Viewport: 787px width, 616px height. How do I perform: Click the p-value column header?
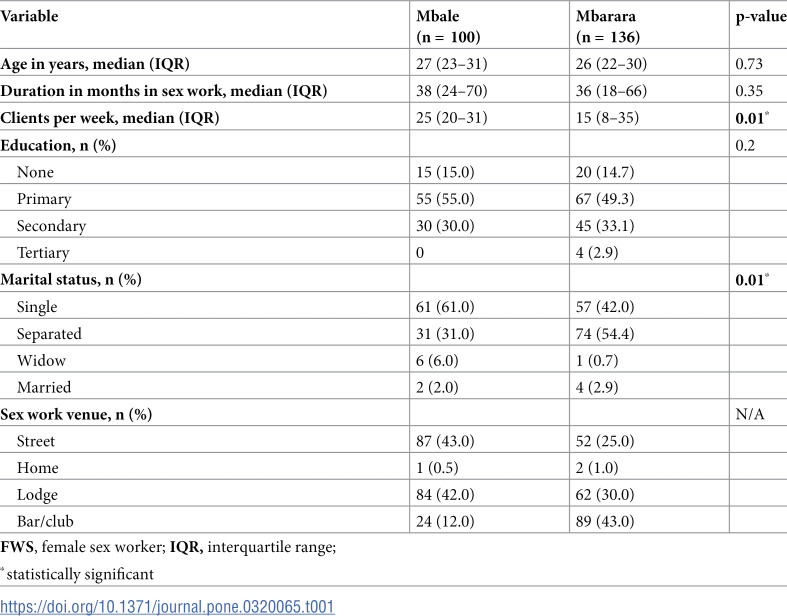(761, 17)
